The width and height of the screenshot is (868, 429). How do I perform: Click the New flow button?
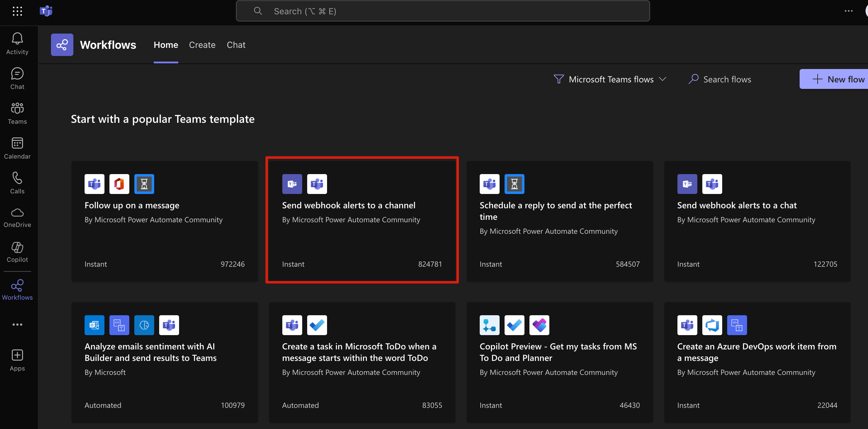[833, 79]
